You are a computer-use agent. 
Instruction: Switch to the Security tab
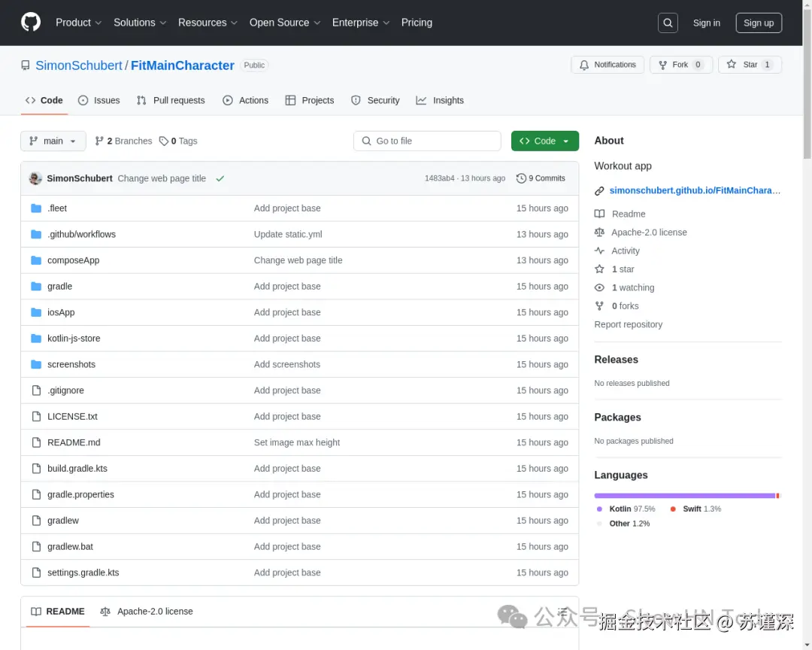point(375,101)
